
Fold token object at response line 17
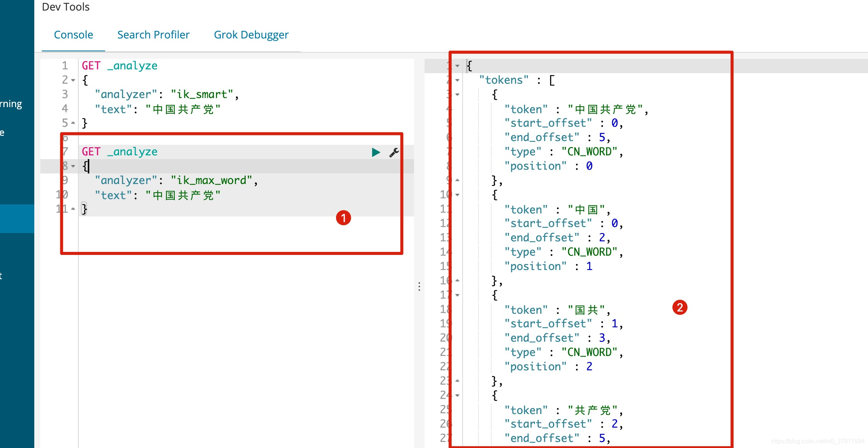point(457,295)
